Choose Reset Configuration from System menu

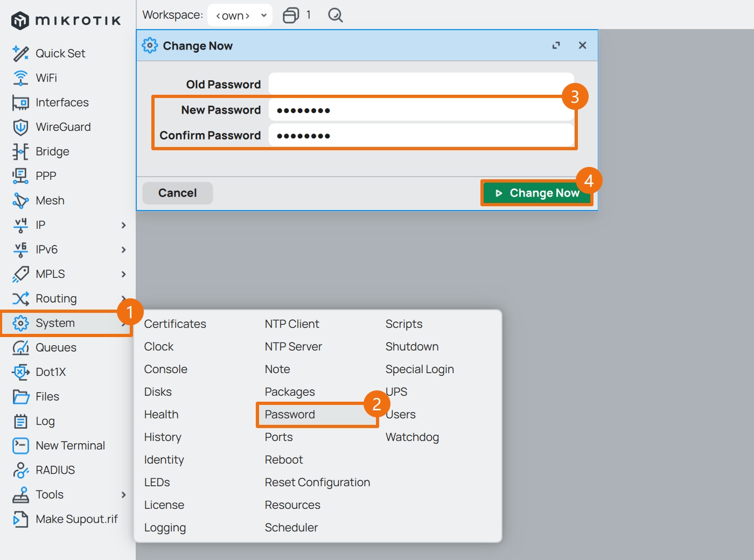pyautogui.click(x=317, y=482)
